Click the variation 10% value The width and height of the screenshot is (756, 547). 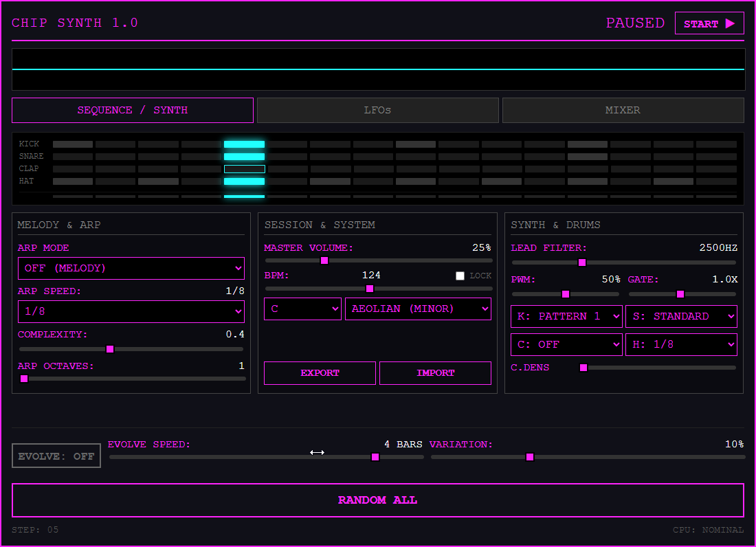pos(734,445)
